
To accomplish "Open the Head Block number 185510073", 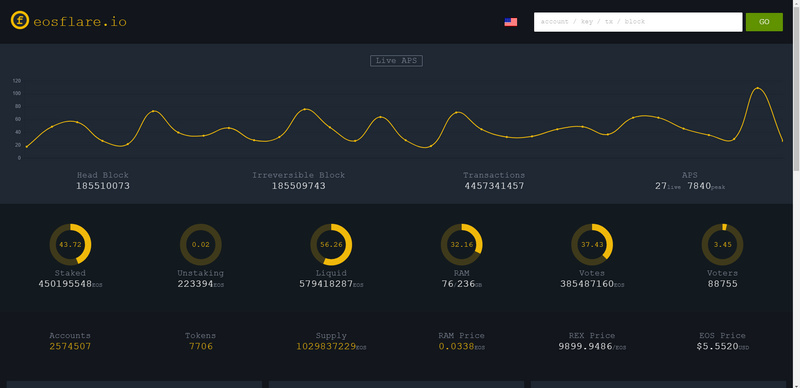I will pos(103,186).
